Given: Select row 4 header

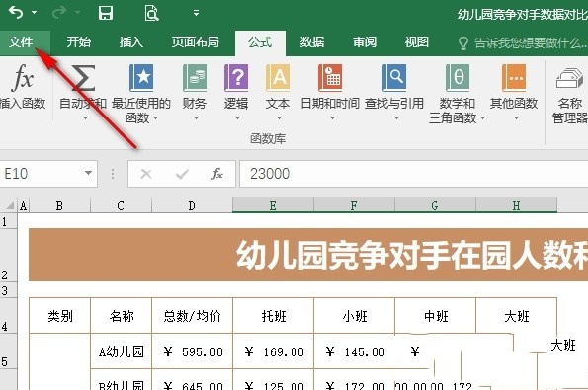Looking at the screenshot, I should [x=8, y=315].
